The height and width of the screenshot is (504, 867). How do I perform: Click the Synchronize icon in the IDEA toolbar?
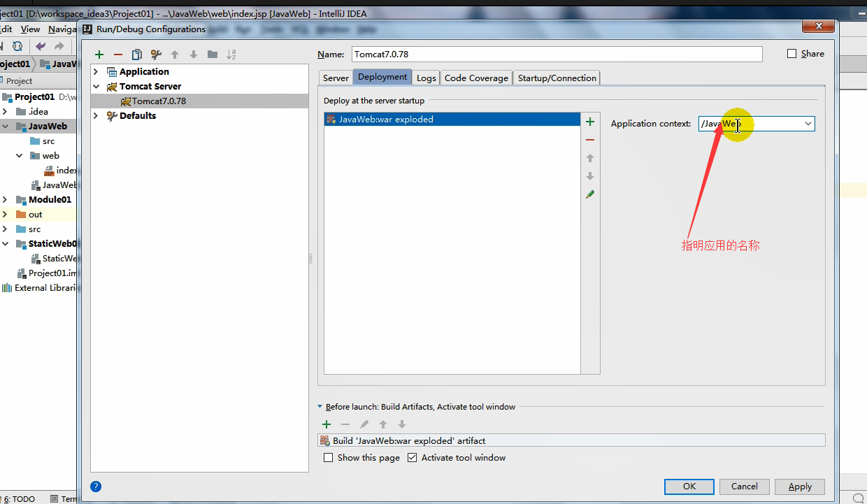pyautogui.click(x=17, y=46)
